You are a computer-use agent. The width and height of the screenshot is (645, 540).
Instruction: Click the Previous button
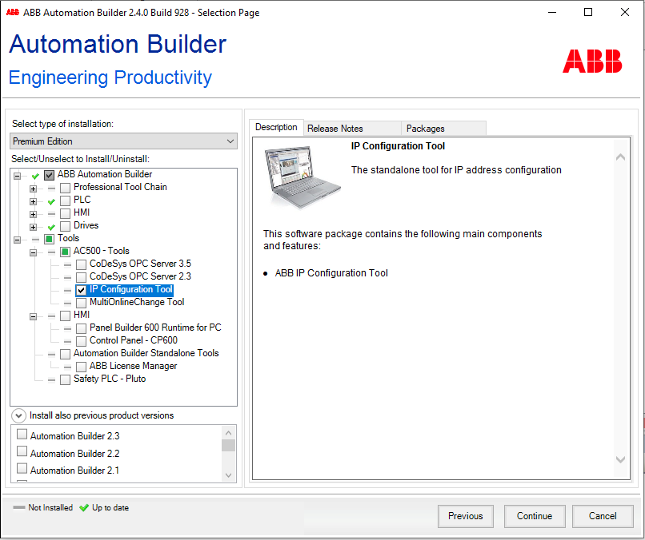[x=465, y=516]
